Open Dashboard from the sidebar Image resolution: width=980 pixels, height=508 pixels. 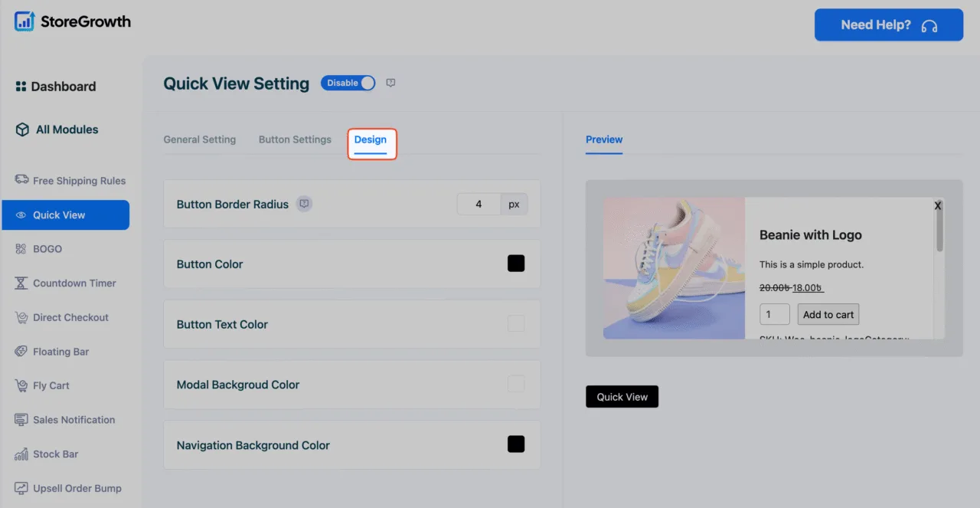coord(64,87)
